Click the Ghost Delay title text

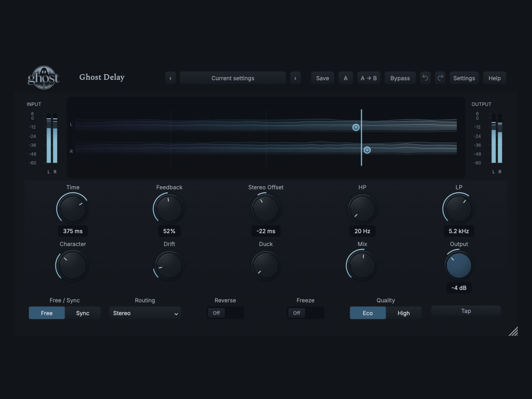coord(102,77)
